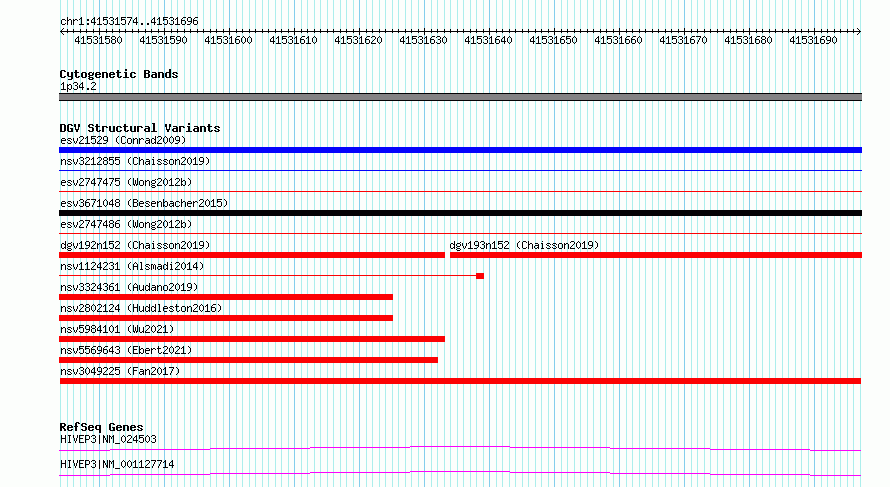890x487 pixels.
Task: Open variant nsv3212855 (Chaisson2019) label
Action: pos(135,161)
